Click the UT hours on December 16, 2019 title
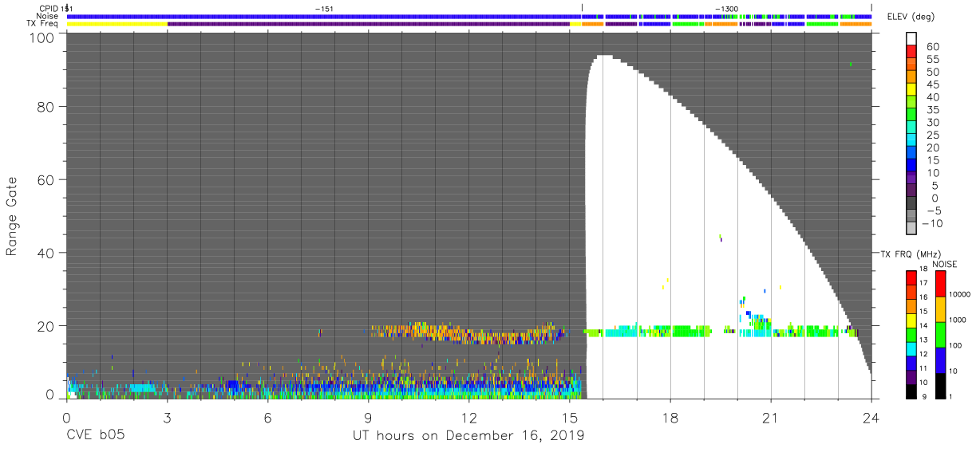 point(468,435)
